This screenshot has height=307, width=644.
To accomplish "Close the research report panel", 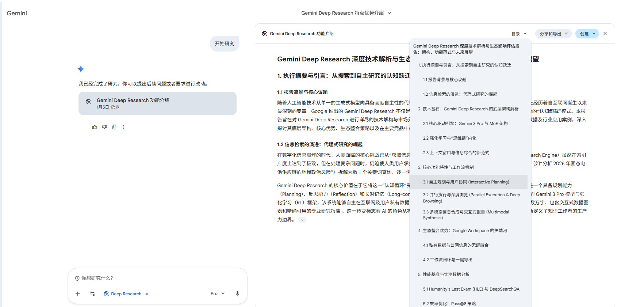I will coord(605,34).
